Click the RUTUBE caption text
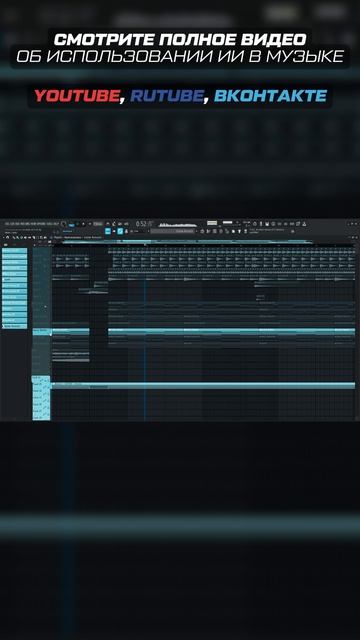The height and width of the screenshot is (640, 360). (167, 96)
